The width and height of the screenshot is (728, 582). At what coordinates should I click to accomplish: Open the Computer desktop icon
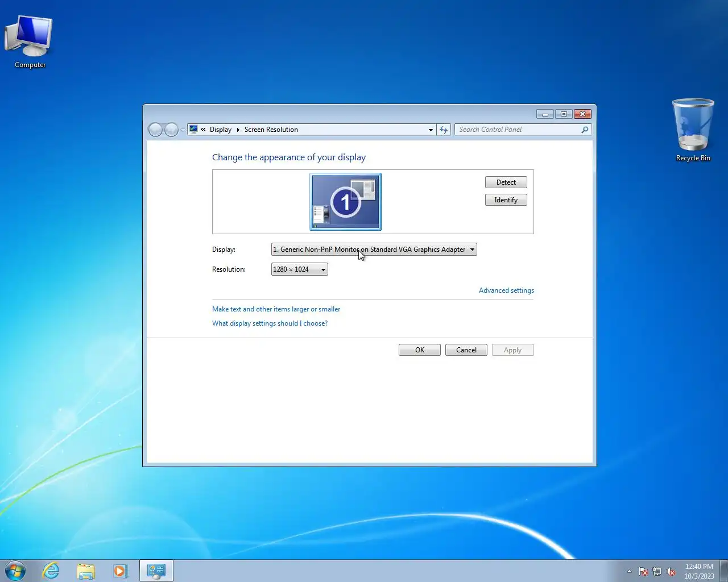pos(30,41)
